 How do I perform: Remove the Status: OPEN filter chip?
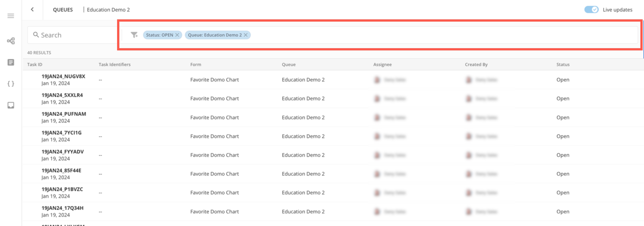pyautogui.click(x=177, y=35)
